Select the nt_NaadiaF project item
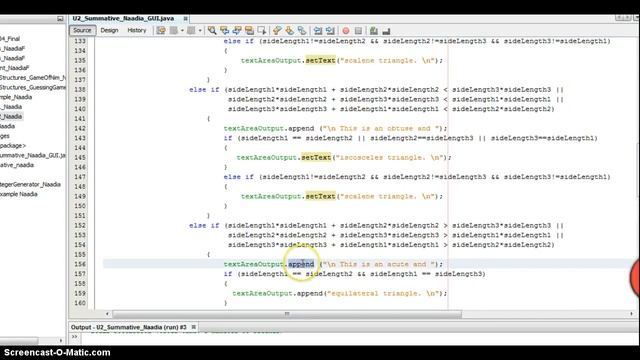Viewport: 640px width, 360px height. point(15,67)
